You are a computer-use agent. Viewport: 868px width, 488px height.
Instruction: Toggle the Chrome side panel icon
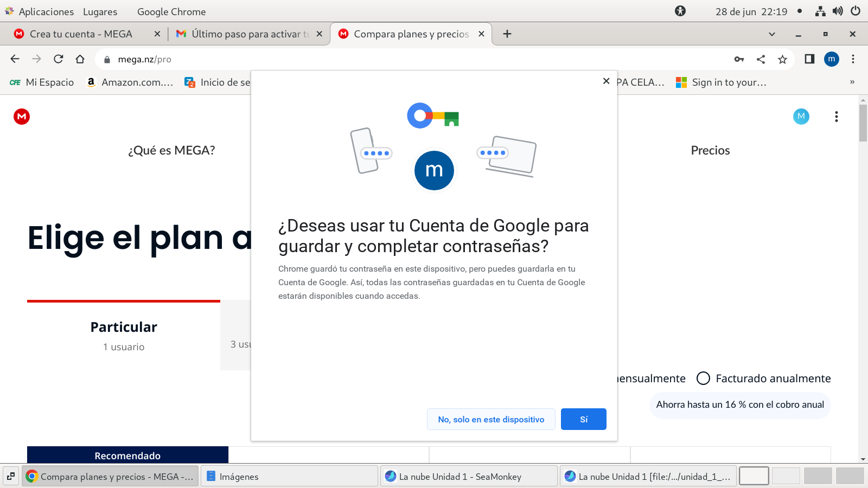coord(809,59)
